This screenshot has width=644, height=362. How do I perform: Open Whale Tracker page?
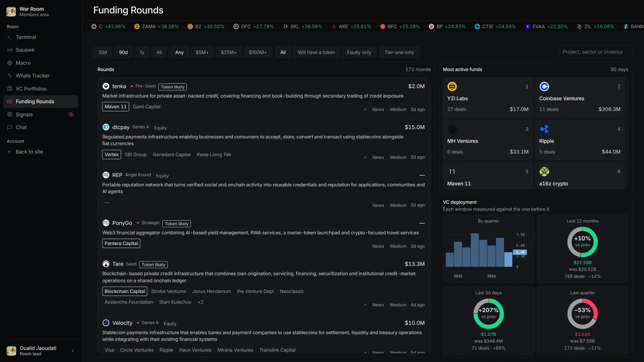tap(40, 76)
